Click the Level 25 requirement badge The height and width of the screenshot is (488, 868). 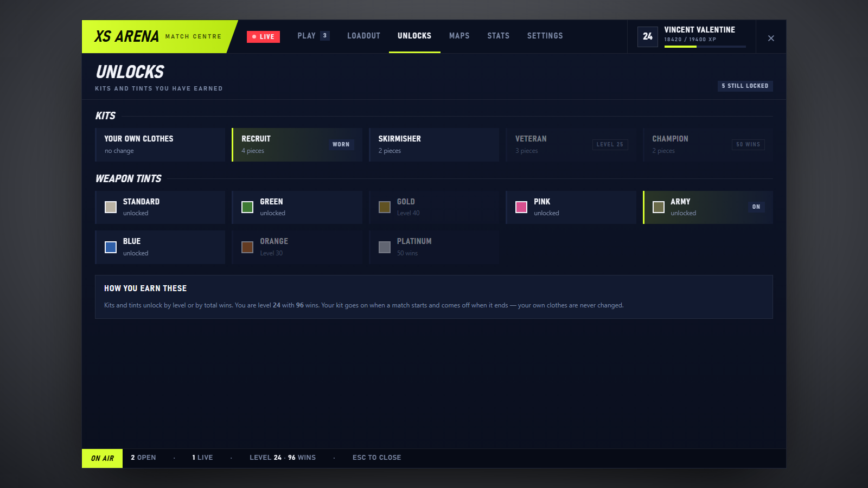pos(610,144)
